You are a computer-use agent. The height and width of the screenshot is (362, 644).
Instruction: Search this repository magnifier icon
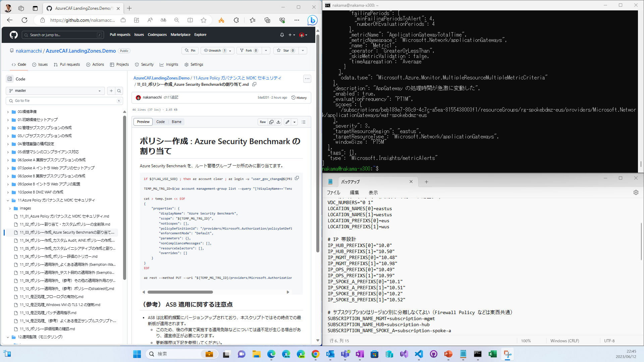coord(119,91)
